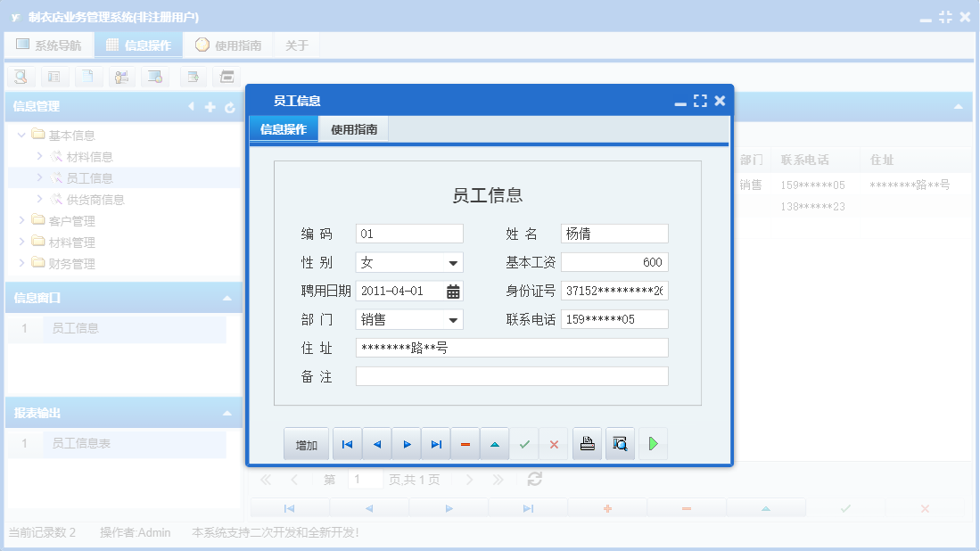This screenshot has height=551, width=980.
Task: Run with the green play icon
Action: pyautogui.click(x=653, y=443)
